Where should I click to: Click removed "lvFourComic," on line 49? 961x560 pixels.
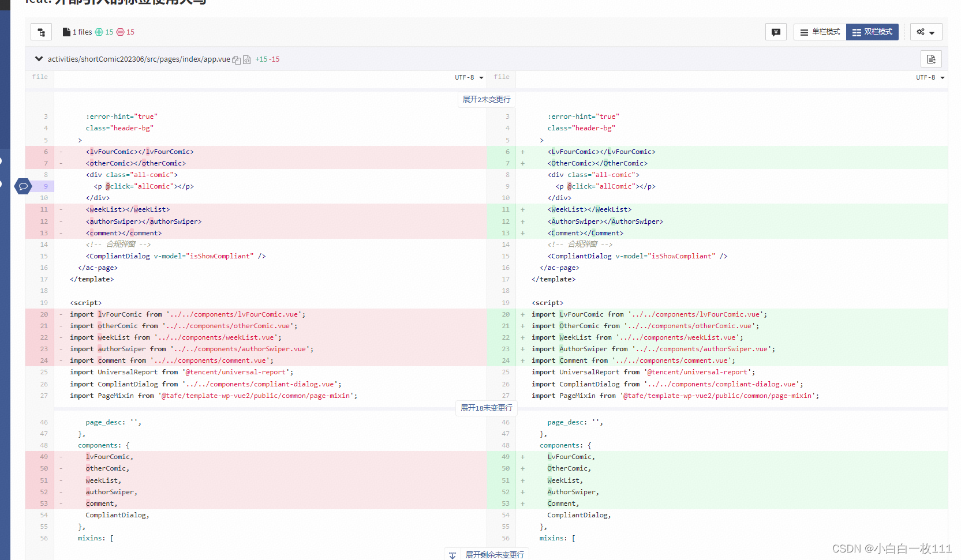(x=110, y=457)
